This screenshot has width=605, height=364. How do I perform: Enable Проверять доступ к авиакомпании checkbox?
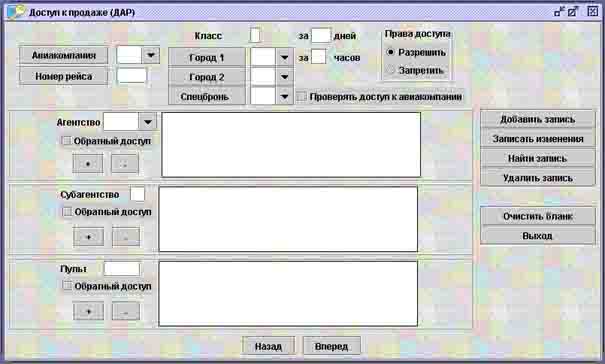(301, 97)
